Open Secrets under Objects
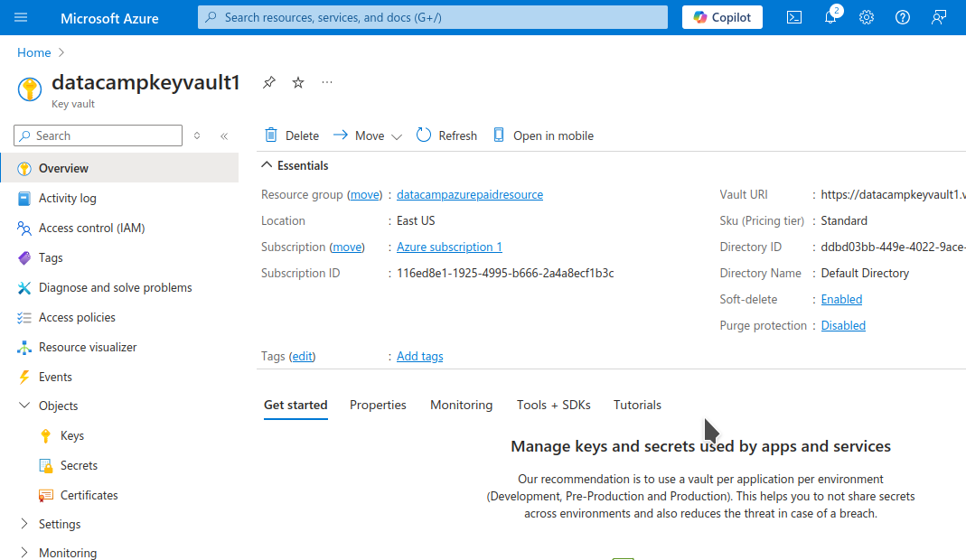The height and width of the screenshot is (560, 966). 79,465
